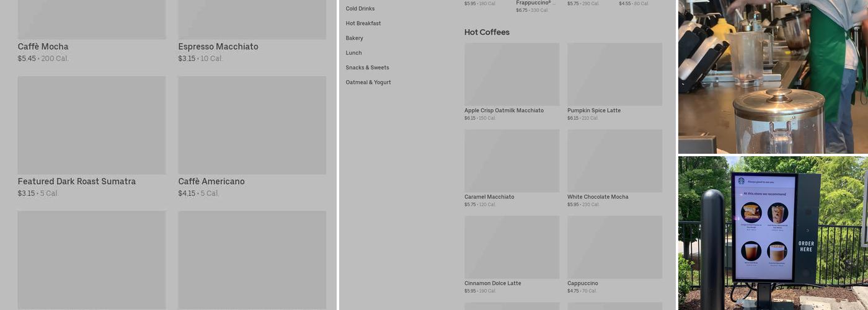Screen dimensions: 868x310
Task: Click the $3.15 • 10 Cal. price
Action: coord(200,59)
